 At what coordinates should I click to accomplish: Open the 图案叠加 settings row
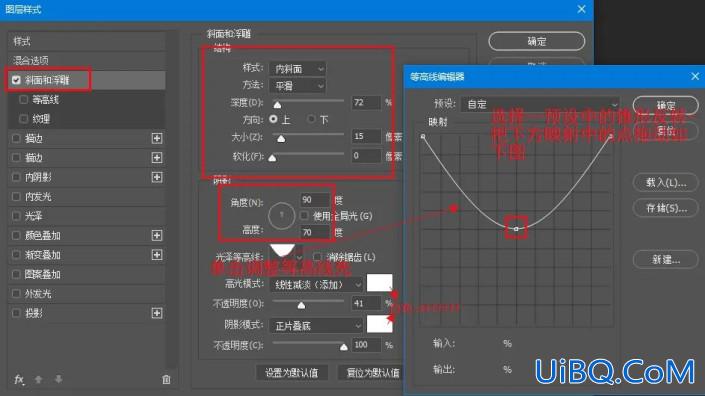coord(86,274)
